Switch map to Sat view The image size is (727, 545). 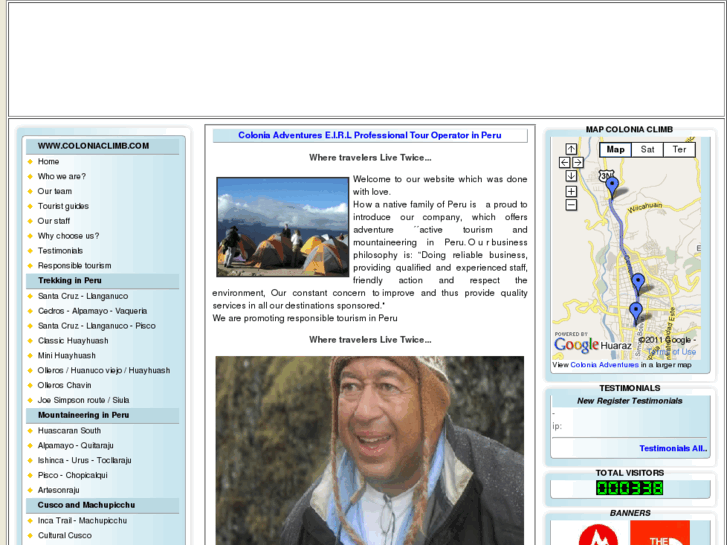point(647,149)
